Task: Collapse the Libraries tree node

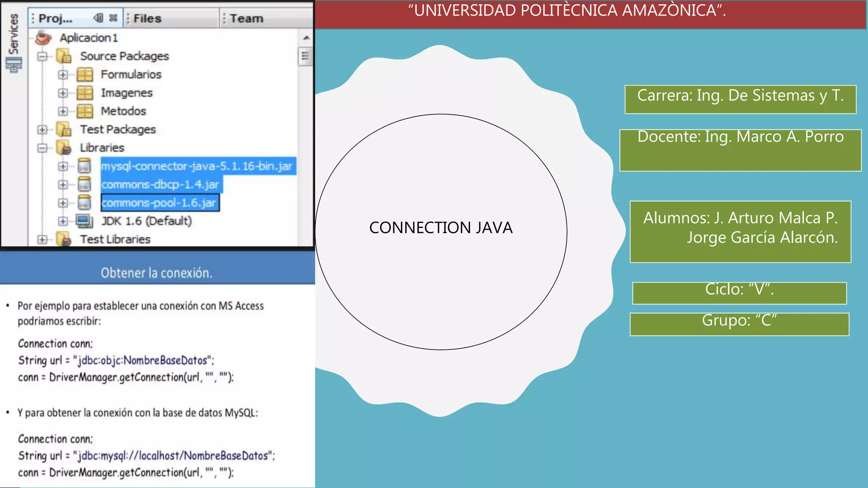Action: pos(42,148)
